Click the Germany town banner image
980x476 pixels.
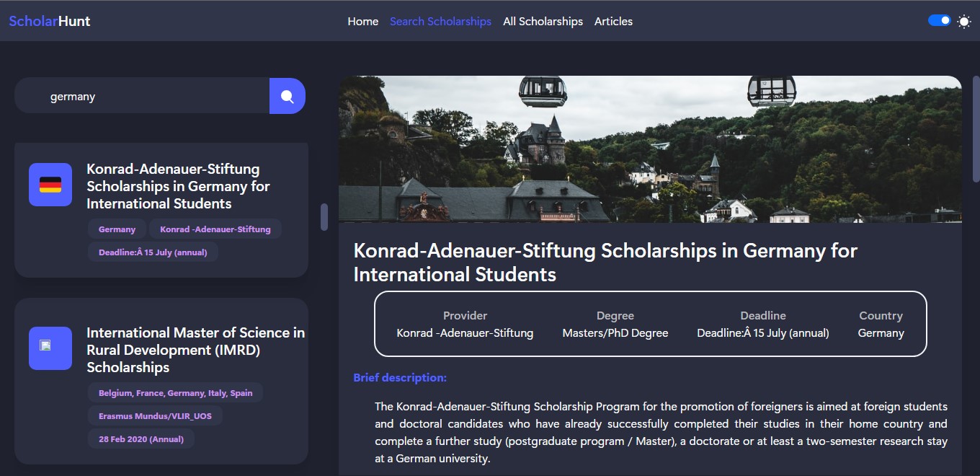(650, 149)
